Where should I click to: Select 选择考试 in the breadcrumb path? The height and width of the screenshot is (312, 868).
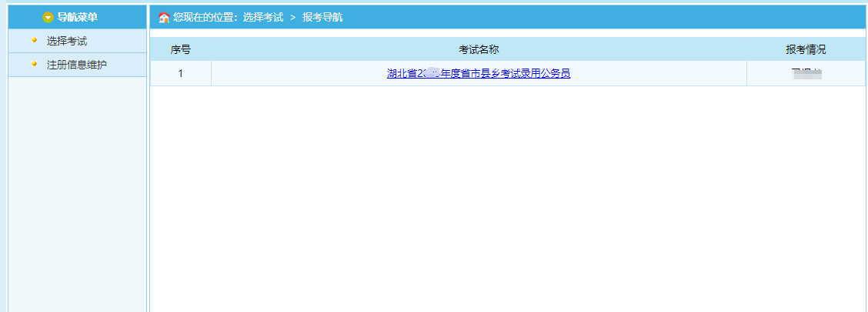(262, 17)
